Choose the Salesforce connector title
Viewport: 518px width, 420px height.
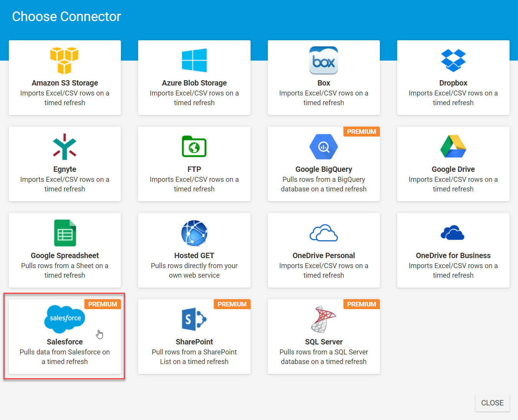click(x=64, y=342)
